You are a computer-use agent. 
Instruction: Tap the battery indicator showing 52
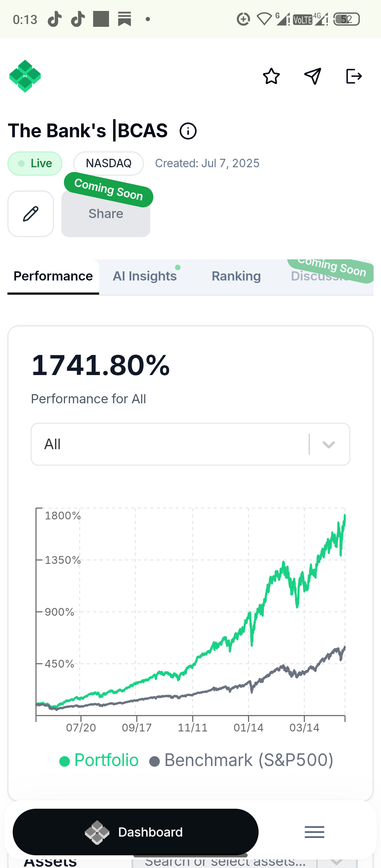pos(346,19)
